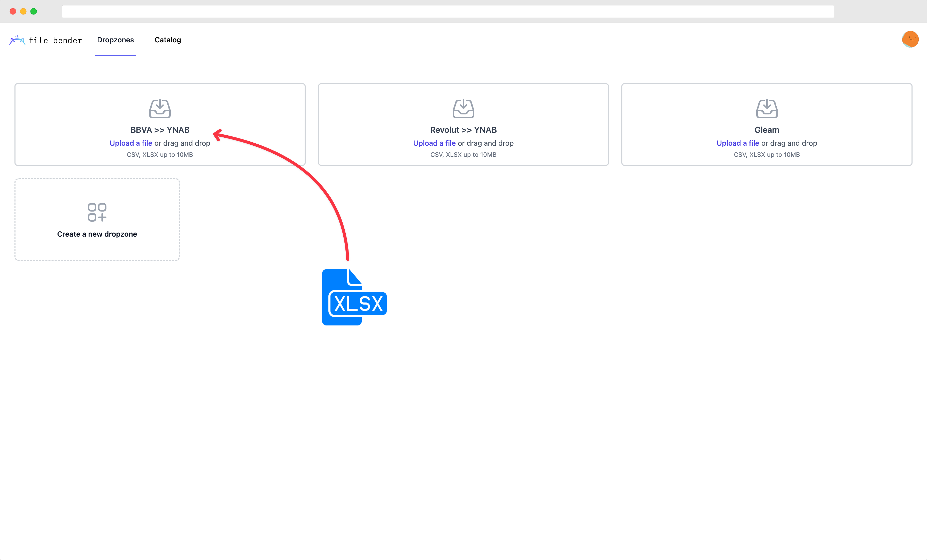Click the Revolut >> YNAB inbox tray icon
927x560 pixels.
pyautogui.click(x=463, y=109)
